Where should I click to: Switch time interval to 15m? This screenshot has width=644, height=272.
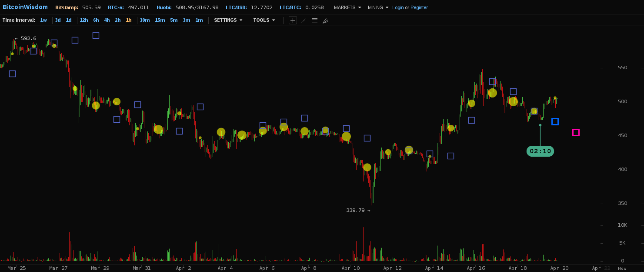(160, 20)
